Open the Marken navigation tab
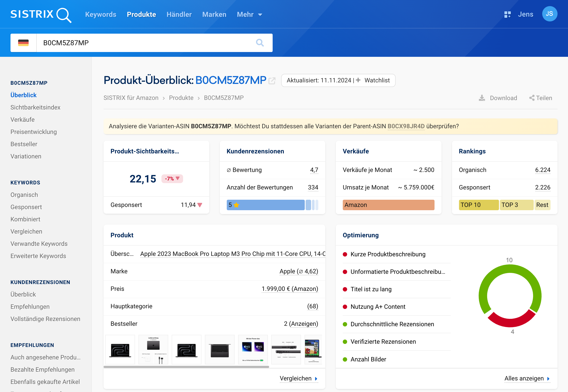This screenshot has height=392, width=568. pos(214,14)
